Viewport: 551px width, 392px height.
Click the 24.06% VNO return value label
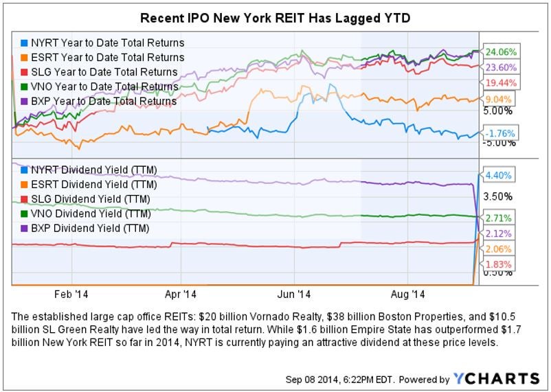[501, 52]
